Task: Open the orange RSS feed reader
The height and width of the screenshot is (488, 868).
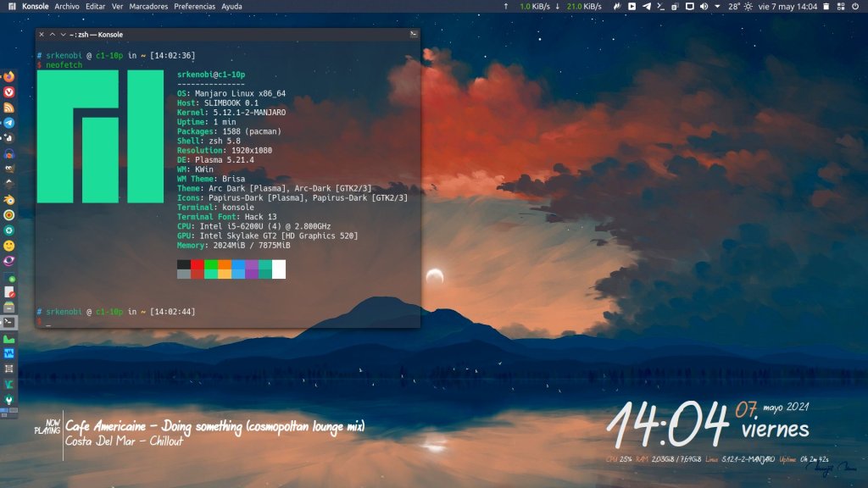Action: [x=8, y=108]
